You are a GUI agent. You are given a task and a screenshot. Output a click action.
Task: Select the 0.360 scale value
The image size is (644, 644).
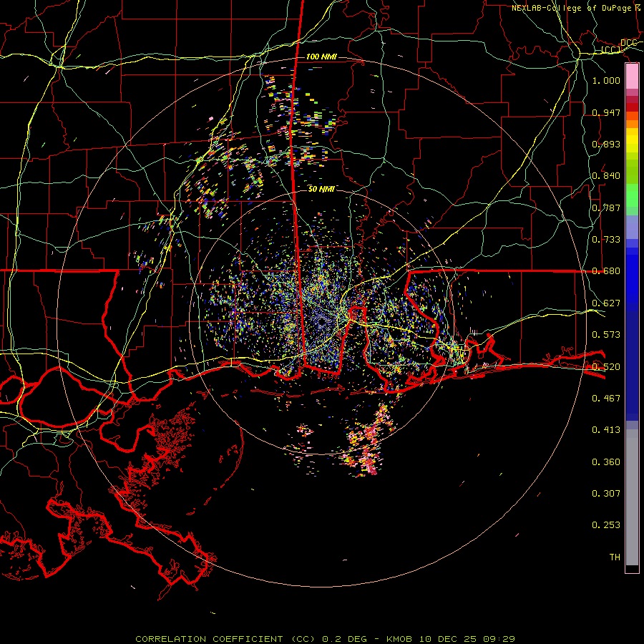(606, 462)
